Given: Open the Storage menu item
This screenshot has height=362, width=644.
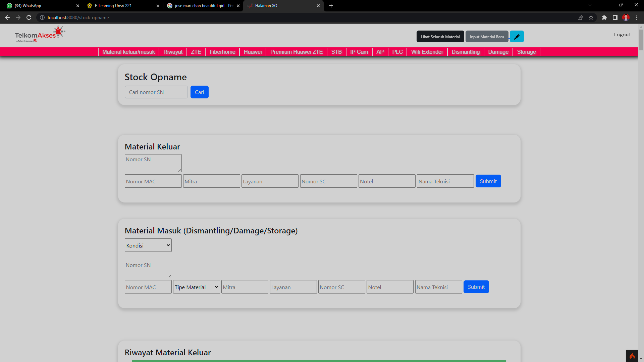Looking at the screenshot, I should pyautogui.click(x=526, y=52).
